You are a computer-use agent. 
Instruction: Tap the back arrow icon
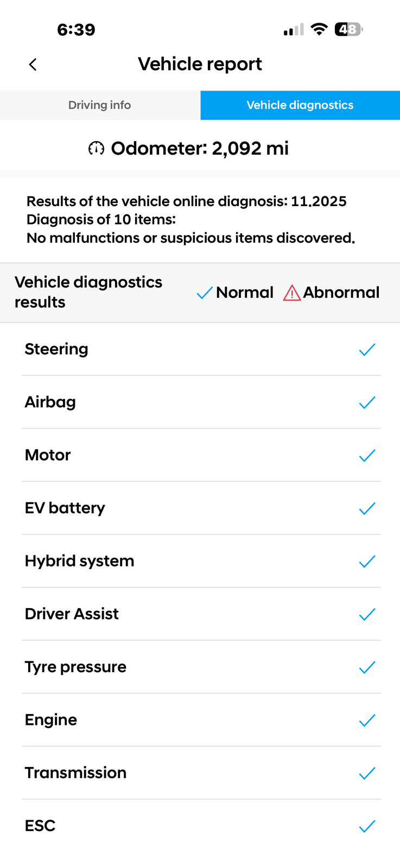33,65
